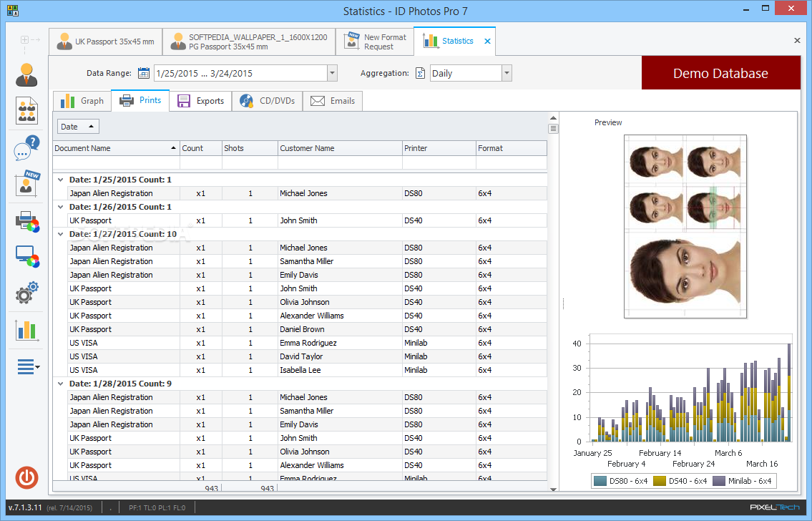The height and width of the screenshot is (521, 812).
Task: Collapse the Date: 1/27/2015 group
Action: 61,234
